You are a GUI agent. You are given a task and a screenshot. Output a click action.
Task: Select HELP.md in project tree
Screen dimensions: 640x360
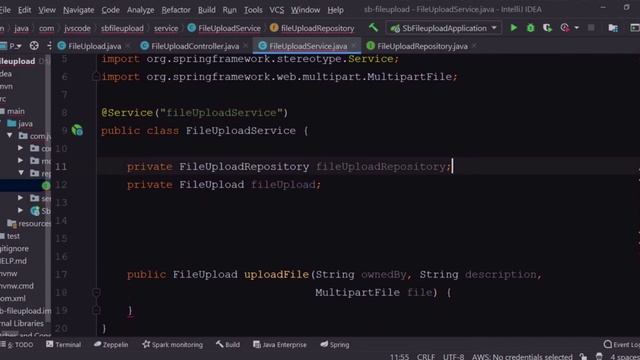coord(13,261)
